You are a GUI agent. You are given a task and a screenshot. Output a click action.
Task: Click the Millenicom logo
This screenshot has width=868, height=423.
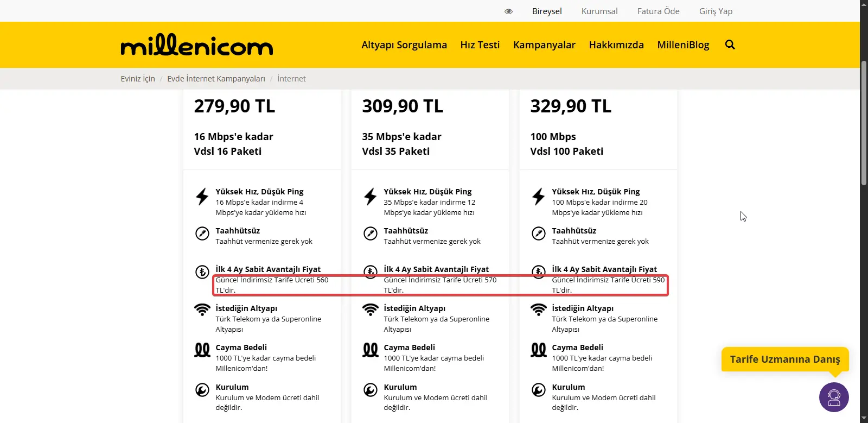196,45
